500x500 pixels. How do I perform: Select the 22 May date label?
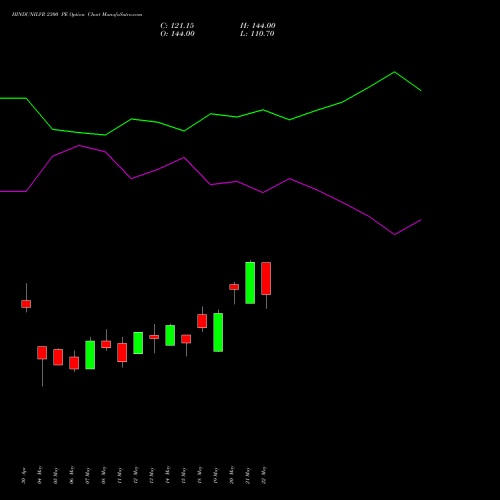pos(264,475)
